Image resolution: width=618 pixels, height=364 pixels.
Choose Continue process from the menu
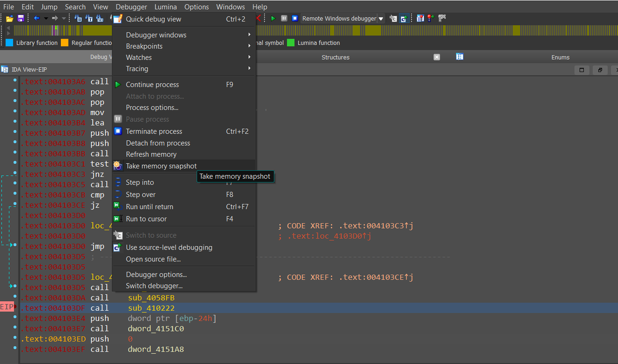[184, 84]
